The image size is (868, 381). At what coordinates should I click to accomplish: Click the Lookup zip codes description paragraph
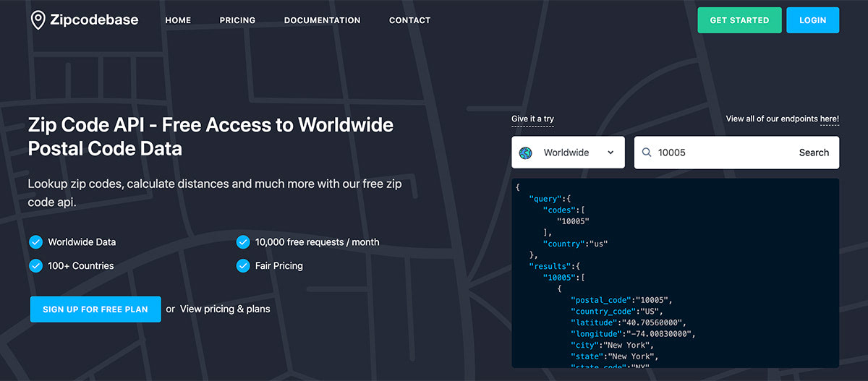click(215, 193)
